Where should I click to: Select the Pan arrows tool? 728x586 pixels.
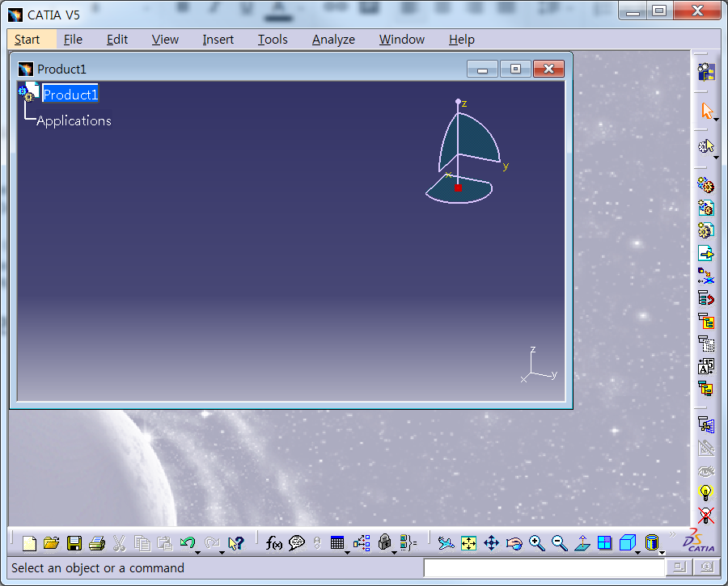point(491,543)
